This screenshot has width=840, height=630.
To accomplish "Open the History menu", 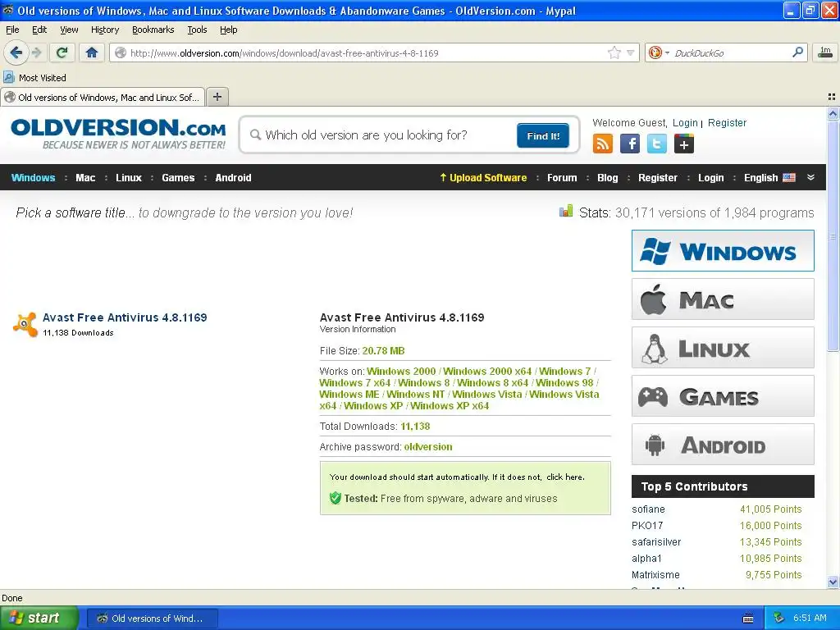I will point(104,30).
